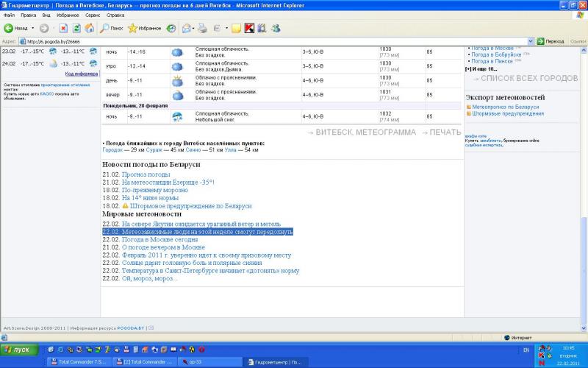Open the Правка menu
The height and width of the screenshot is (368, 588).
tap(28, 15)
